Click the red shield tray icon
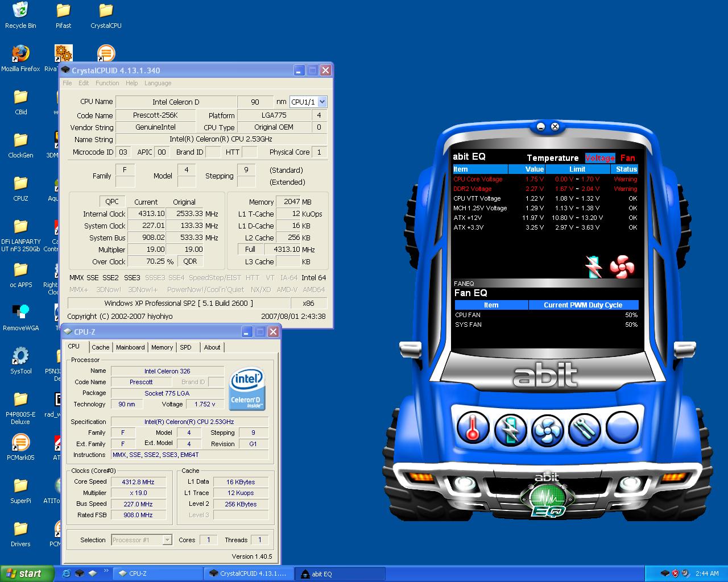This screenshot has width=728, height=582. [675, 573]
